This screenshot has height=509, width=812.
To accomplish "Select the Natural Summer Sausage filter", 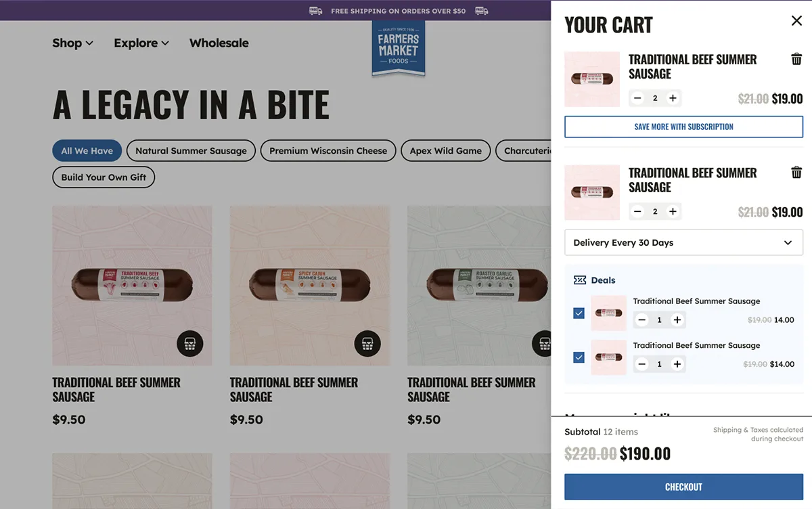I will [190, 150].
